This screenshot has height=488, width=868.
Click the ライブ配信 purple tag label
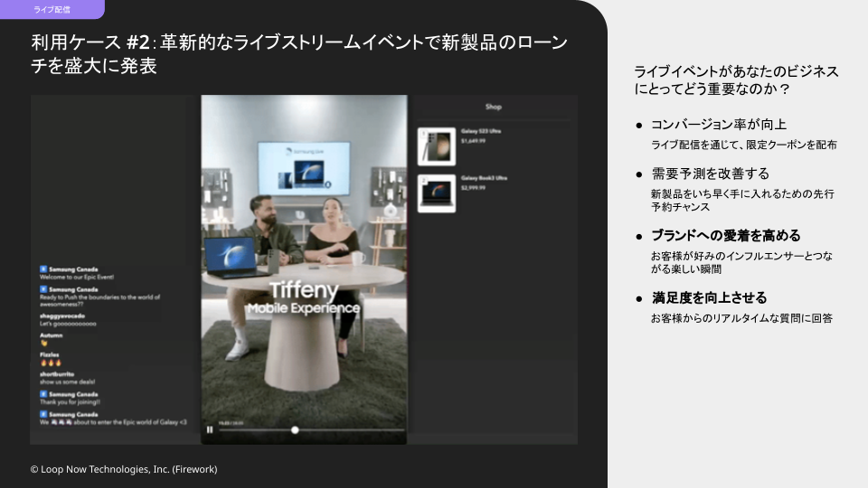(x=52, y=9)
